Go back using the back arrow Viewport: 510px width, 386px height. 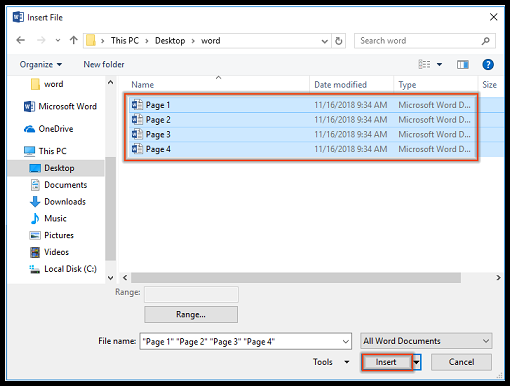(21, 41)
